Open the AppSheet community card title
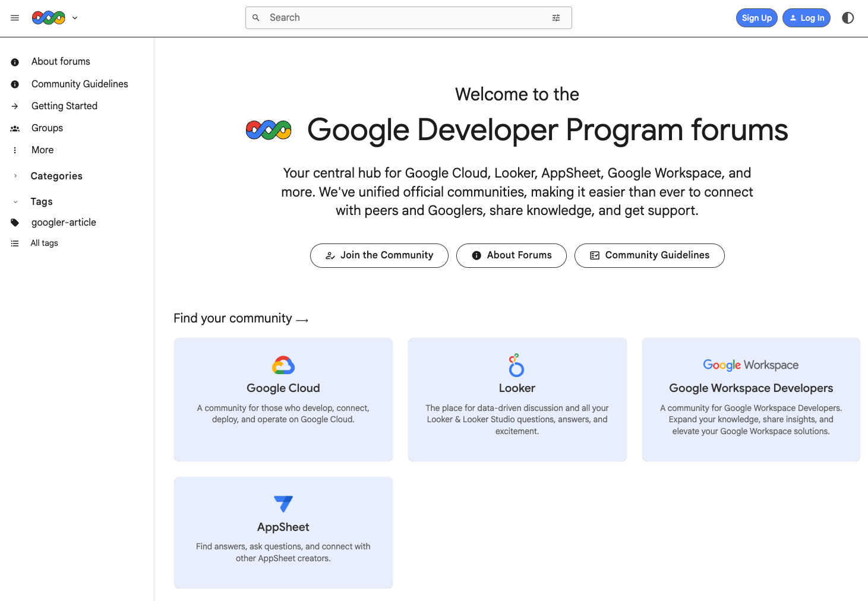The image size is (868, 601). pyautogui.click(x=283, y=527)
